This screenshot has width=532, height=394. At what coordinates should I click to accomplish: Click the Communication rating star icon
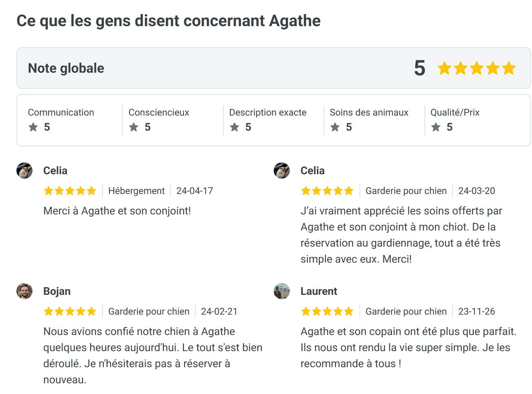pyautogui.click(x=33, y=127)
